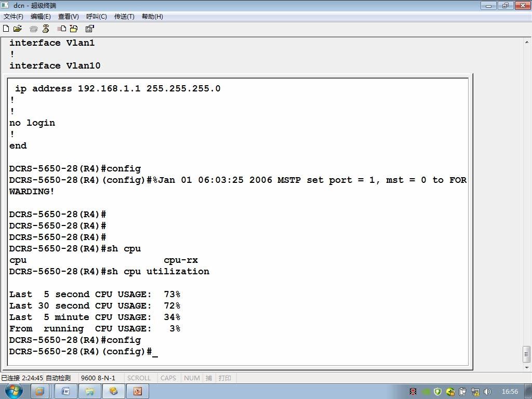This screenshot has height=399, width=532.
Task: Open Windows Explorer from the taskbar
Action: [89, 392]
